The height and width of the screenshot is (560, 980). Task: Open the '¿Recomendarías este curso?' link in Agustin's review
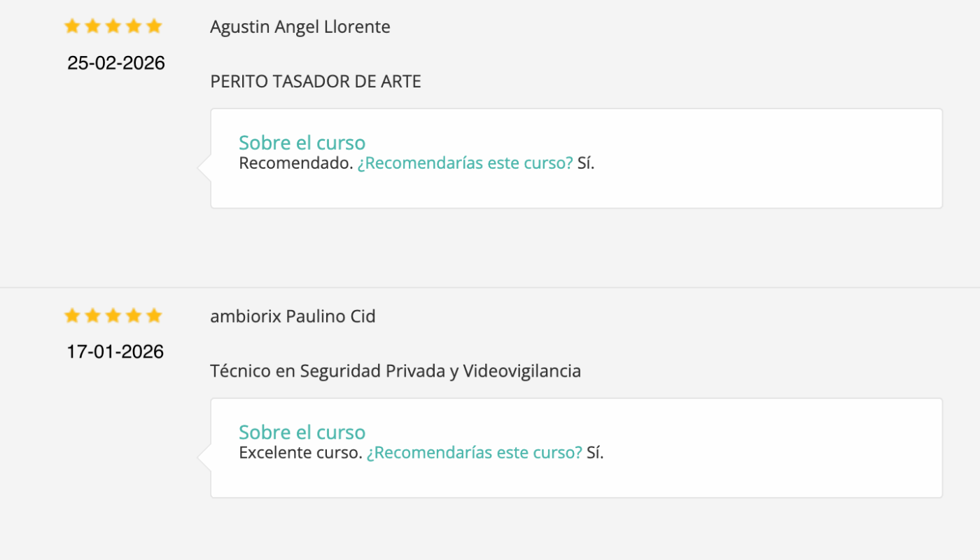(x=464, y=162)
